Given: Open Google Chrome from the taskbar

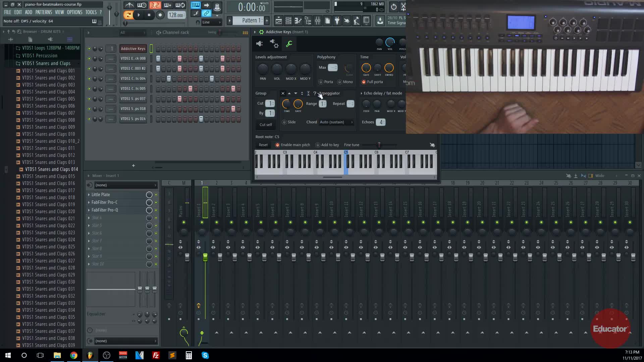Looking at the screenshot, I should coord(73,355).
